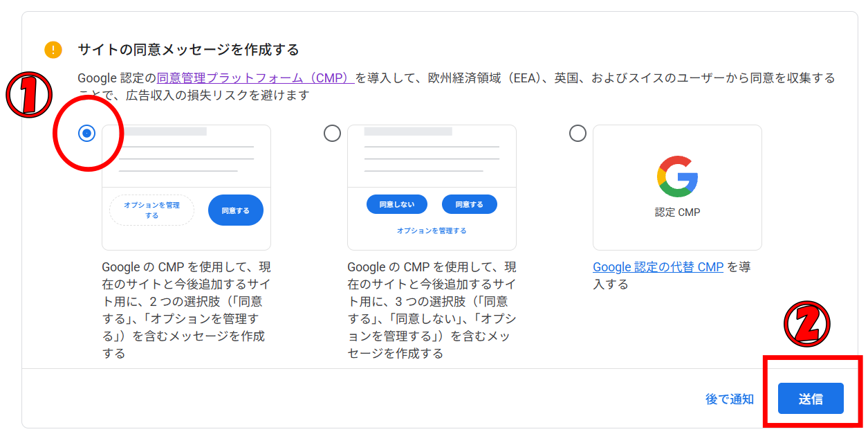868x434 pixels.
Task: Select the two-choice consent message radio button
Action: coord(87,134)
